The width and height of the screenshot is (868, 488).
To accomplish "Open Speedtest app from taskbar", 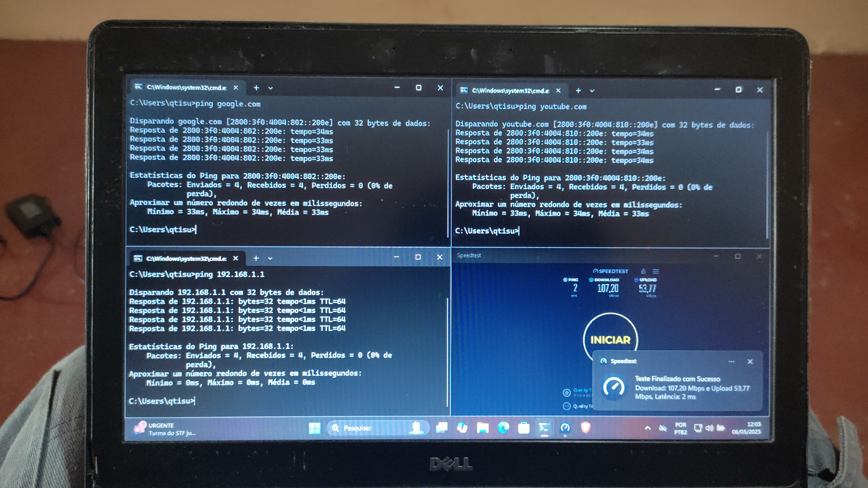I will 565,428.
